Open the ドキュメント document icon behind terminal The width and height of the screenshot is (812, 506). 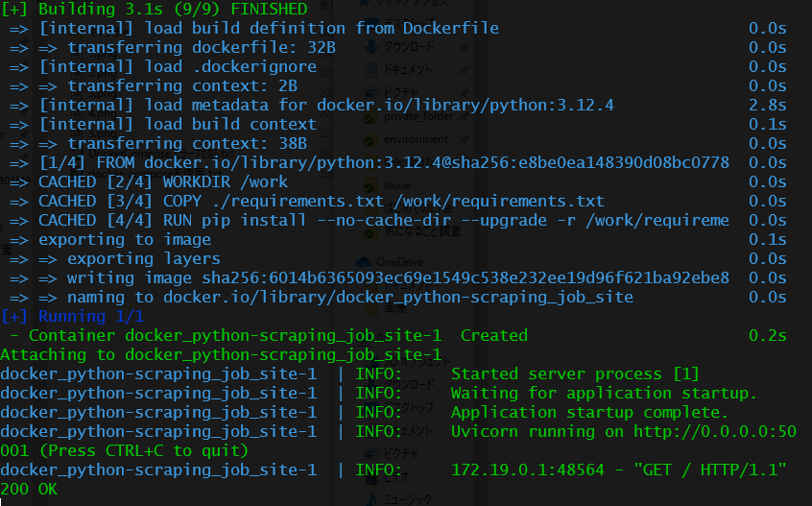pos(370,70)
